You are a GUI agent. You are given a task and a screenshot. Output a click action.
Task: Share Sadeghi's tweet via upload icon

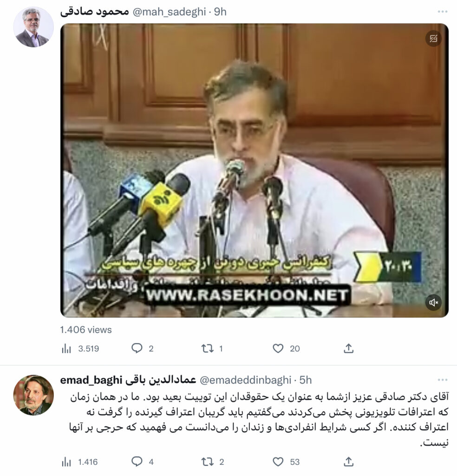click(348, 348)
